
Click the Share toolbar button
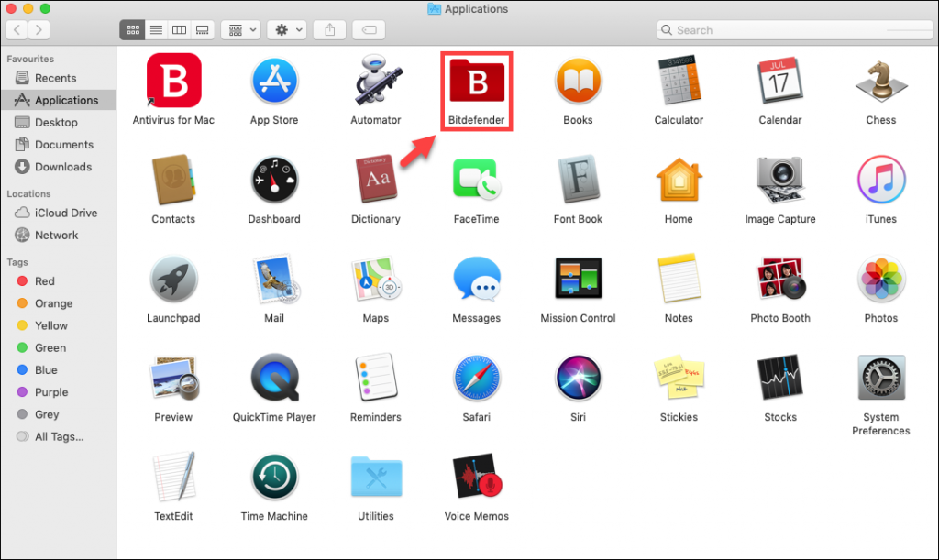(328, 30)
